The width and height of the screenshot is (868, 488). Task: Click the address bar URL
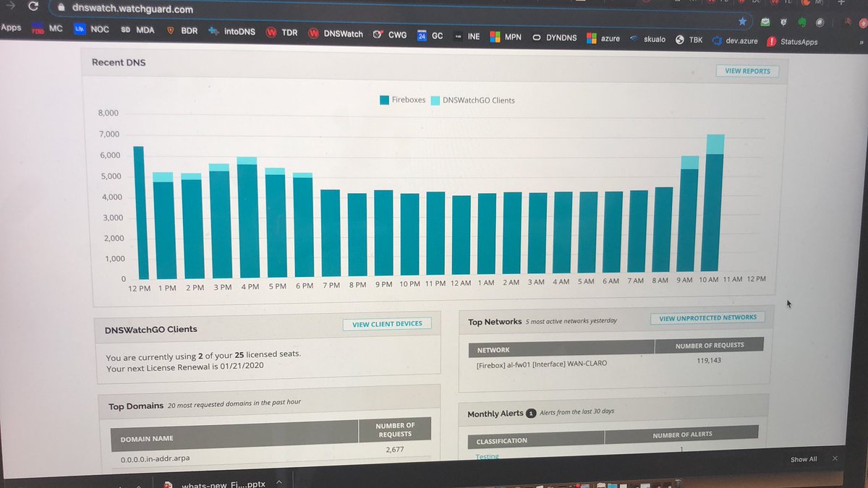(132, 9)
